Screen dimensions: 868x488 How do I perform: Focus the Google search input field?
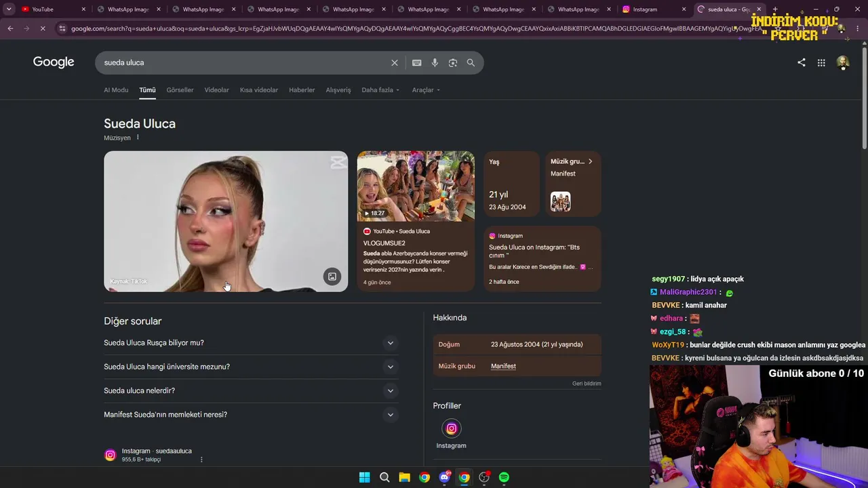(244, 62)
